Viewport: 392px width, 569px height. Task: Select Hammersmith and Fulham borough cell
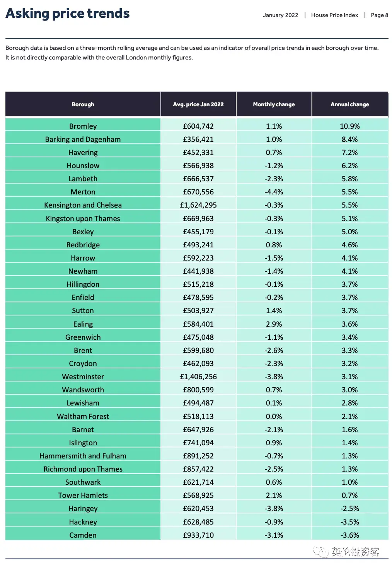point(83,456)
